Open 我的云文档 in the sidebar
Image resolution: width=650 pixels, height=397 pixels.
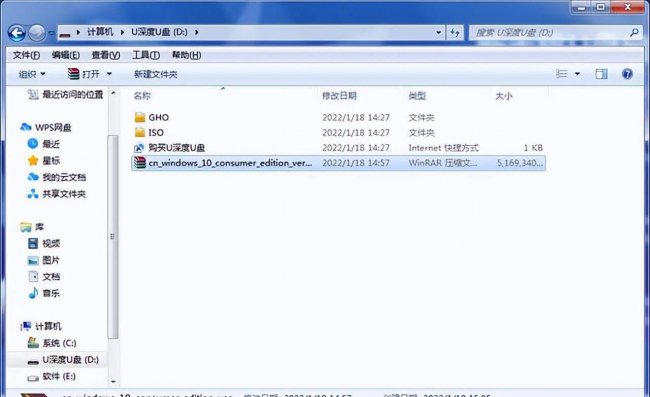[x=57, y=177]
